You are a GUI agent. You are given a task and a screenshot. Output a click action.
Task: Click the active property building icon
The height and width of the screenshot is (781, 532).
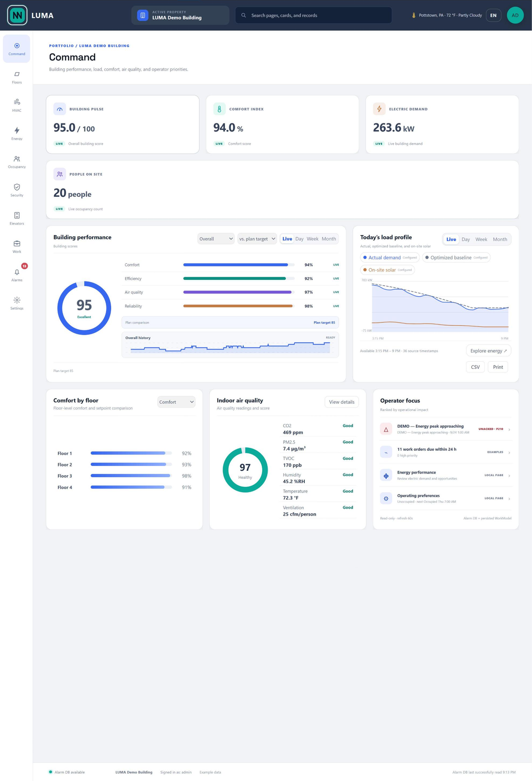(x=143, y=15)
